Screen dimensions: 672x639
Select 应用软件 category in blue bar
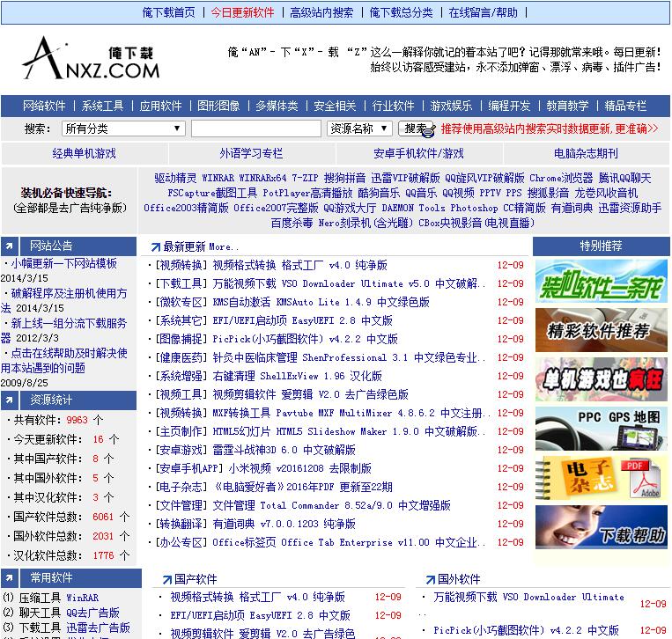pyautogui.click(x=160, y=106)
